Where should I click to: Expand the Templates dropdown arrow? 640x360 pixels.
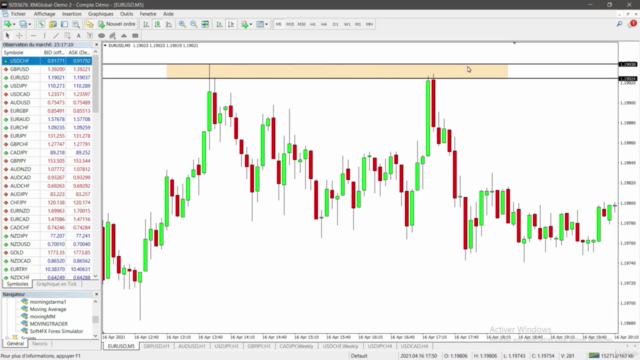pos(267,24)
